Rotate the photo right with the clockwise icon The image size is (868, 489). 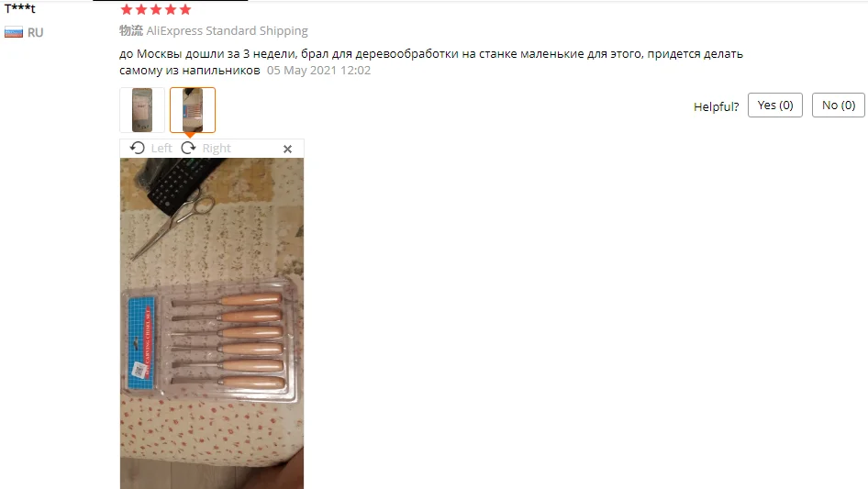click(x=189, y=148)
